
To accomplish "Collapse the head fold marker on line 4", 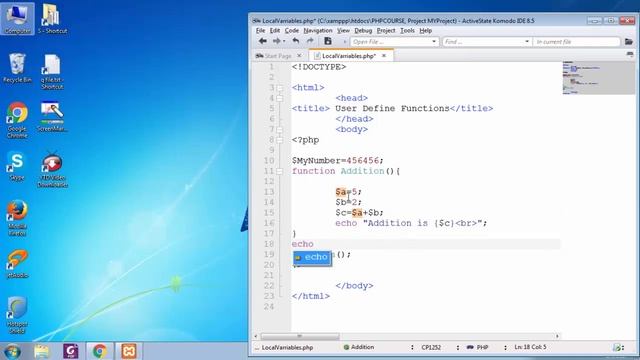I will [280, 98].
